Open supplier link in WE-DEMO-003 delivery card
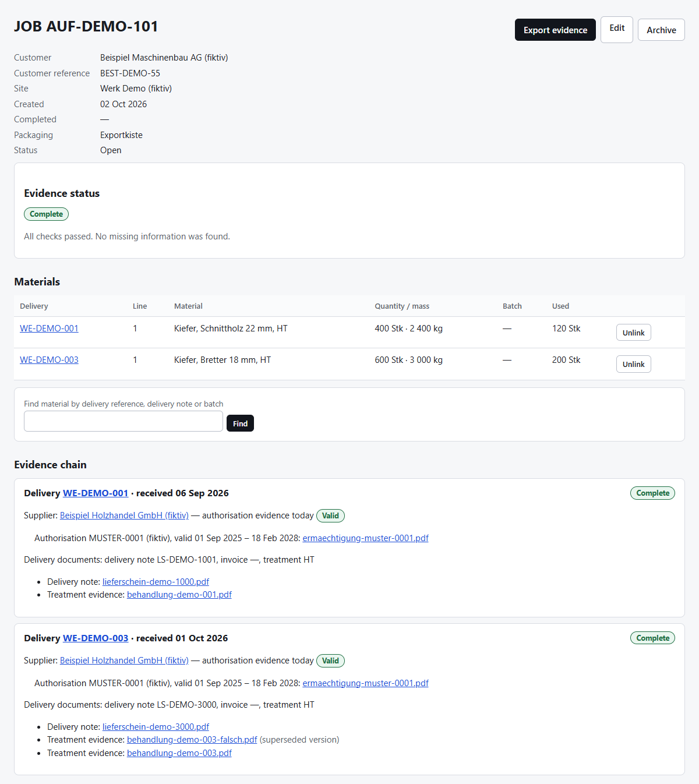 pyautogui.click(x=124, y=661)
